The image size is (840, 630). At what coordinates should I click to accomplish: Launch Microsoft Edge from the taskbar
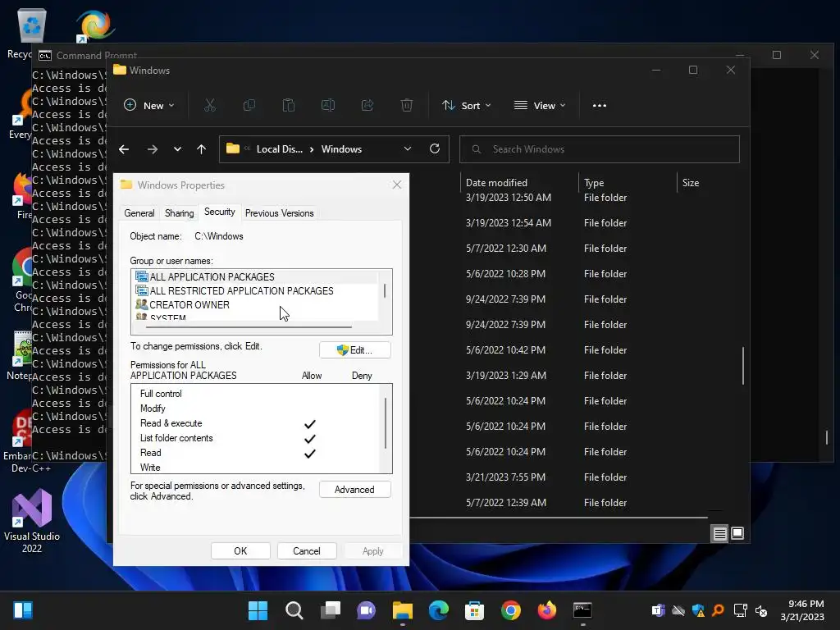[439, 610]
